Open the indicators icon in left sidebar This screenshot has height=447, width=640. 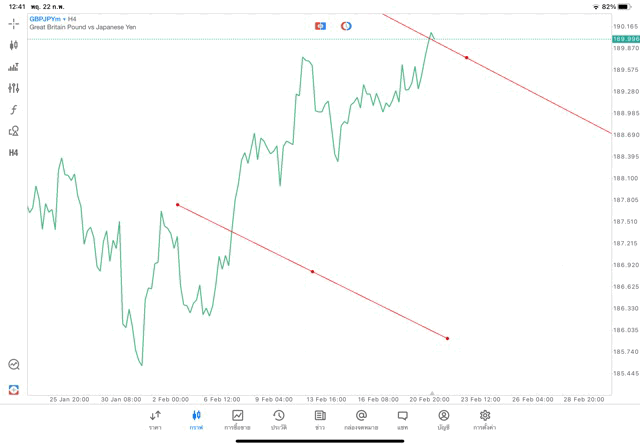click(x=14, y=67)
